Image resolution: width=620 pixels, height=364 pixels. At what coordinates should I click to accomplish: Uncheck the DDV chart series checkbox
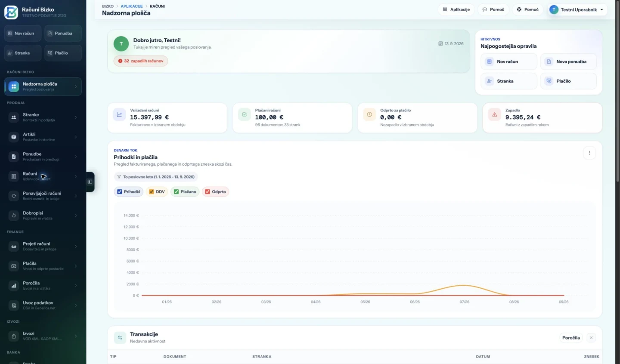click(x=152, y=192)
